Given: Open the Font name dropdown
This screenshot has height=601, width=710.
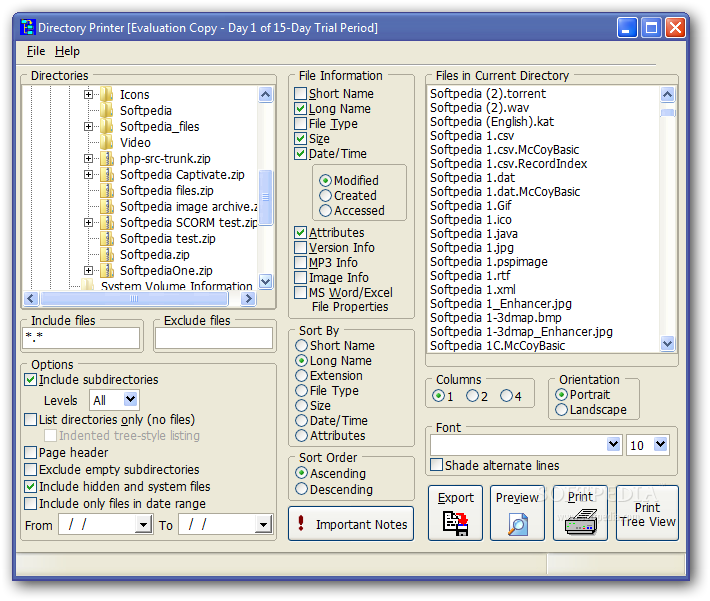Looking at the screenshot, I should [613, 445].
